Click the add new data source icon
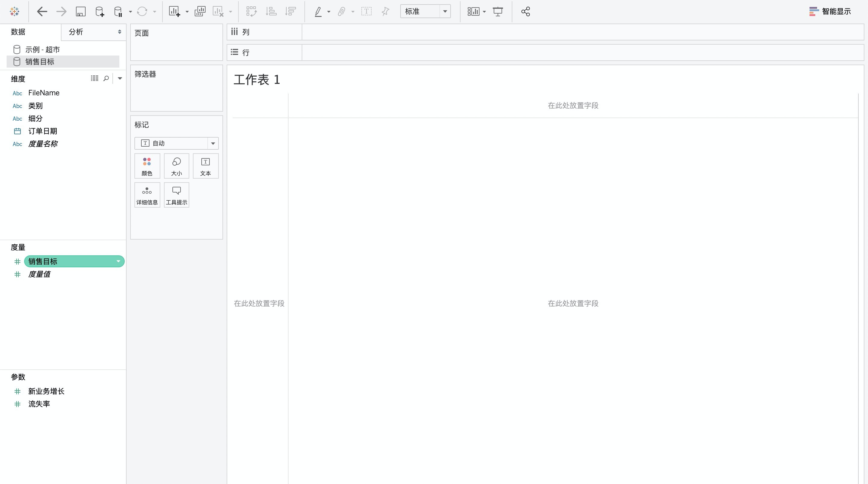868x484 pixels. [100, 11]
